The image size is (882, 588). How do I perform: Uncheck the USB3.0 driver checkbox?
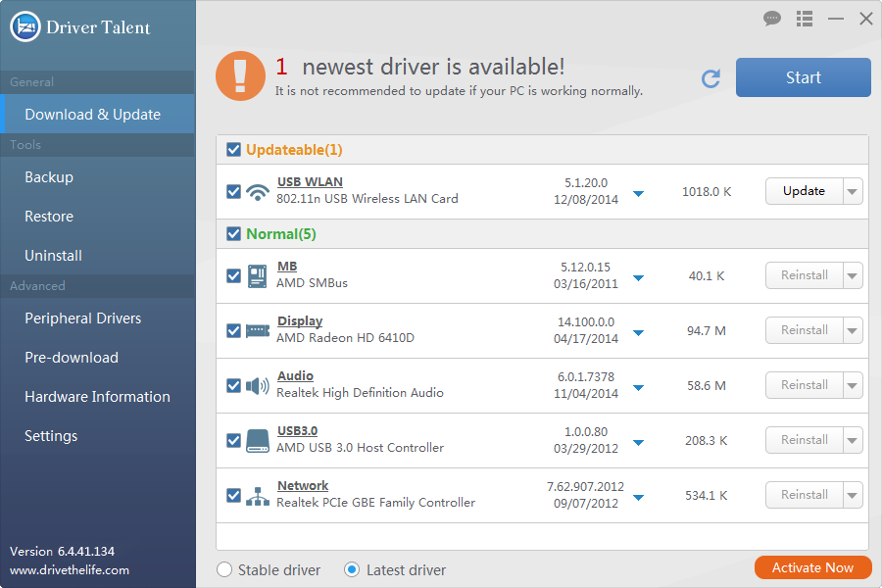[x=233, y=441]
